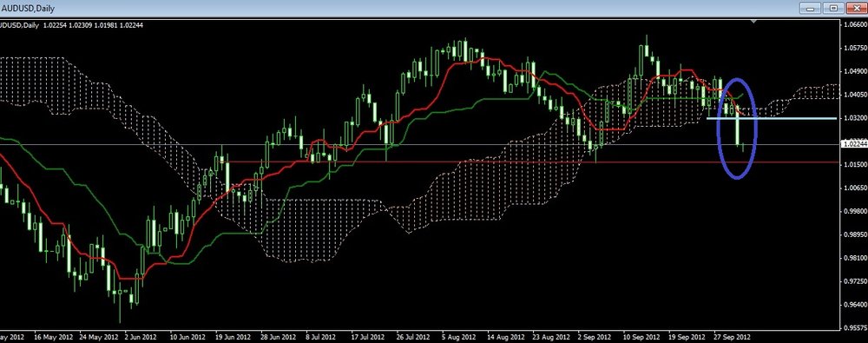
Task: Click the 1.04050 price axis label
Action: 855,95
